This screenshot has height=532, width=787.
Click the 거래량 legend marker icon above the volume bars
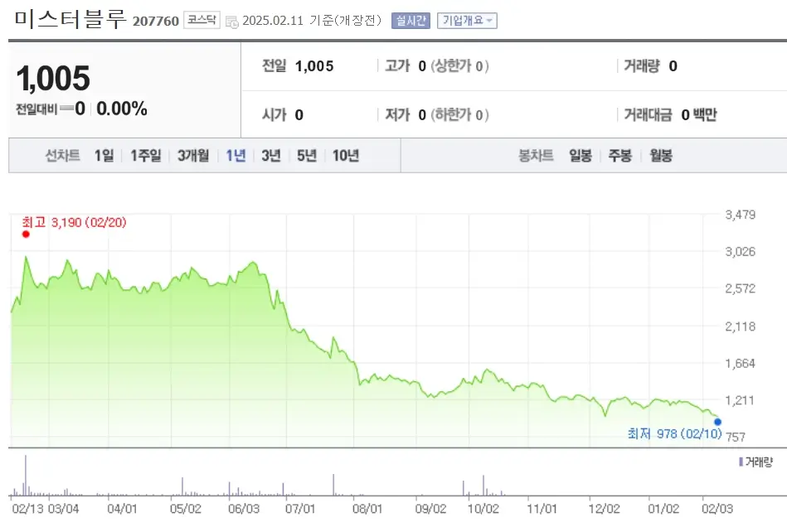tap(741, 461)
